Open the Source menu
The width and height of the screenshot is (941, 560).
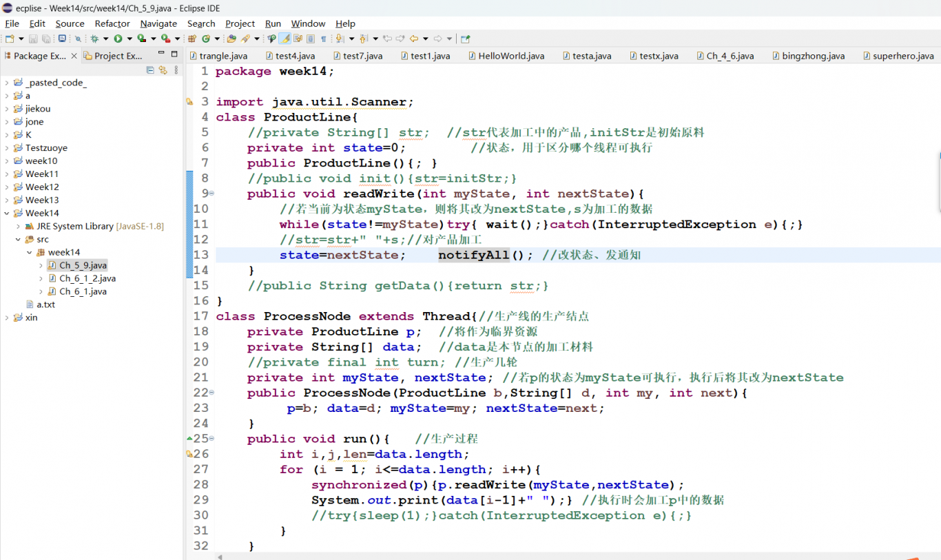point(70,23)
